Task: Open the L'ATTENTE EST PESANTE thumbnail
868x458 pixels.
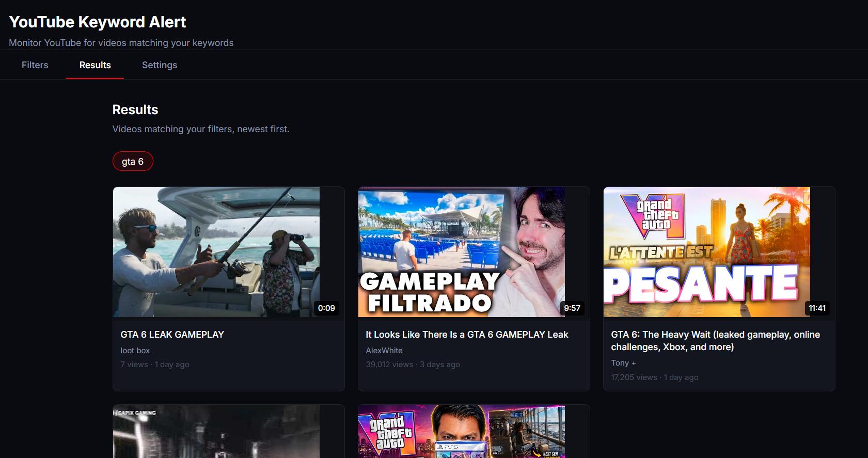Action: pyautogui.click(x=707, y=252)
